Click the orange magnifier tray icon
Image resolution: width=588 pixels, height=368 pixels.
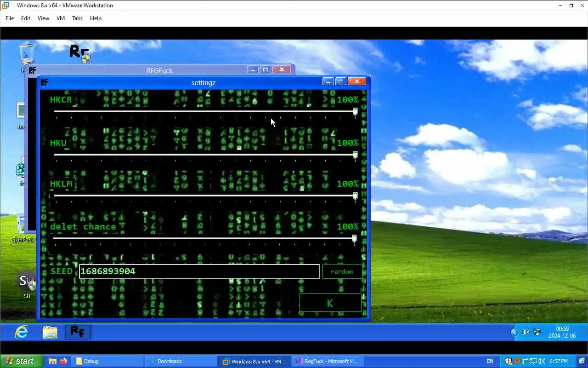tap(517, 361)
